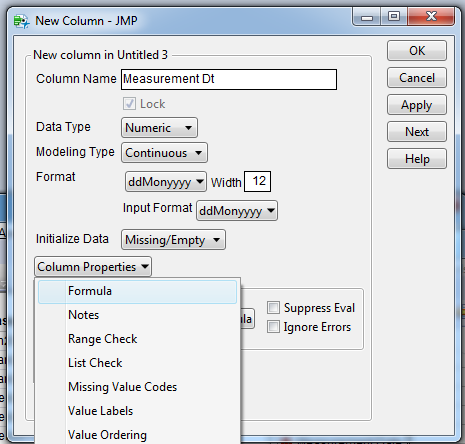Open Help for New Column
The image size is (465, 444).
pyautogui.click(x=417, y=159)
